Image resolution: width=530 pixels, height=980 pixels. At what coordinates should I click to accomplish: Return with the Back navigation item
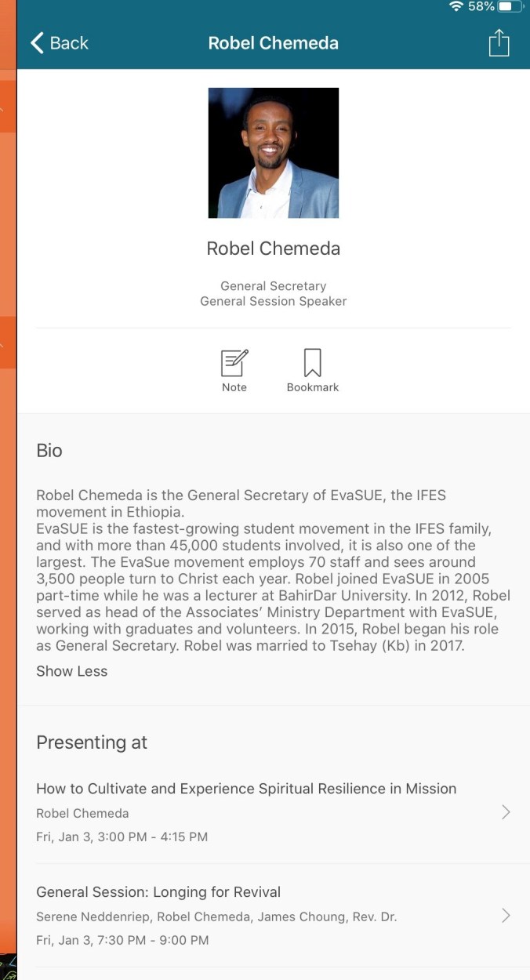point(58,43)
